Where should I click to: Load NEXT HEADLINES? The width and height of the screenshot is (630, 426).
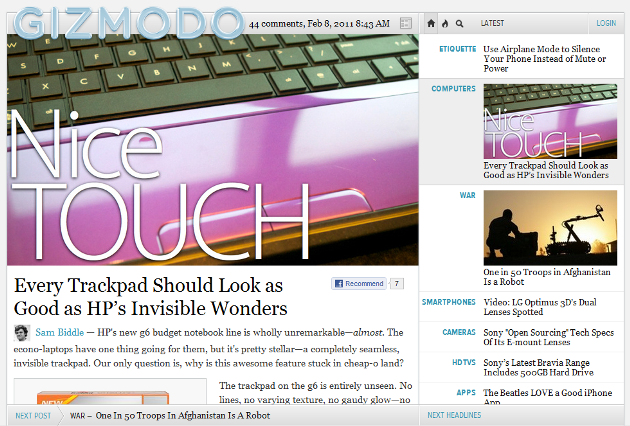454,415
